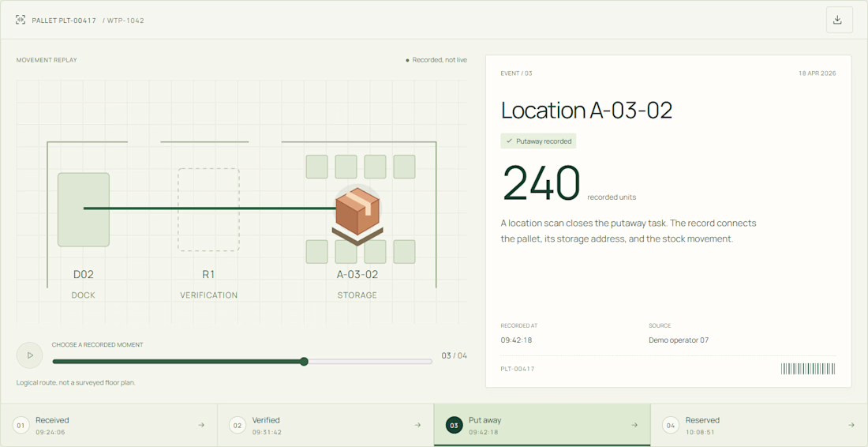Click the WTP-1042 breadcrumb link

tap(126, 21)
